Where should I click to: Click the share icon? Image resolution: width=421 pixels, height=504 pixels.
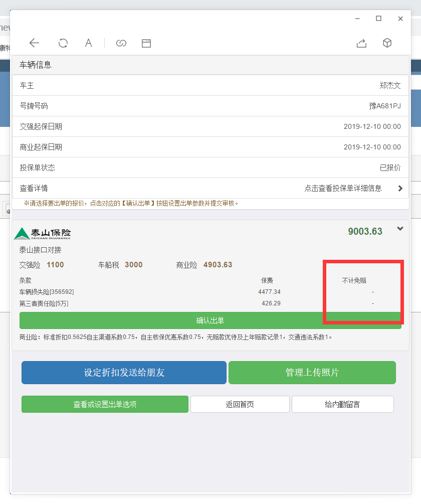click(x=361, y=43)
